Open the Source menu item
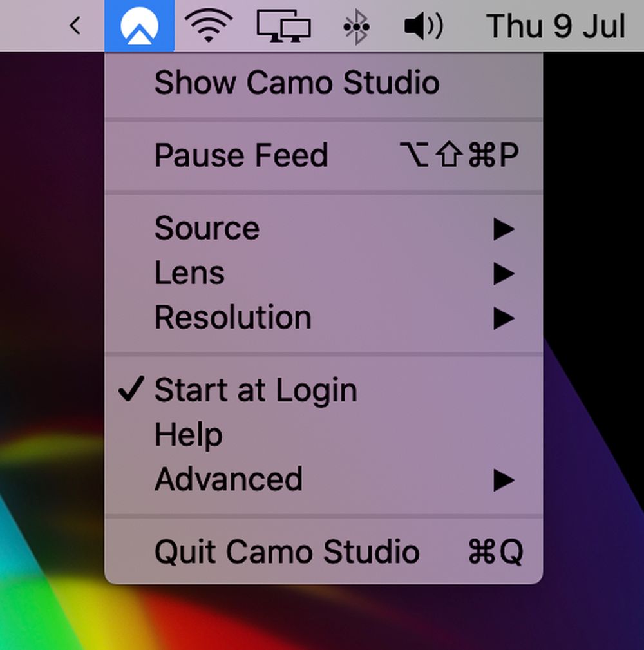Viewport: 644px width, 650px height. click(324, 229)
